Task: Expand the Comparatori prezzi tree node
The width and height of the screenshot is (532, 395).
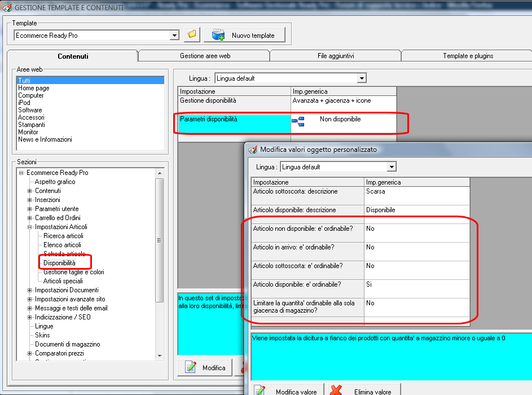Action: click(x=30, y=353)
